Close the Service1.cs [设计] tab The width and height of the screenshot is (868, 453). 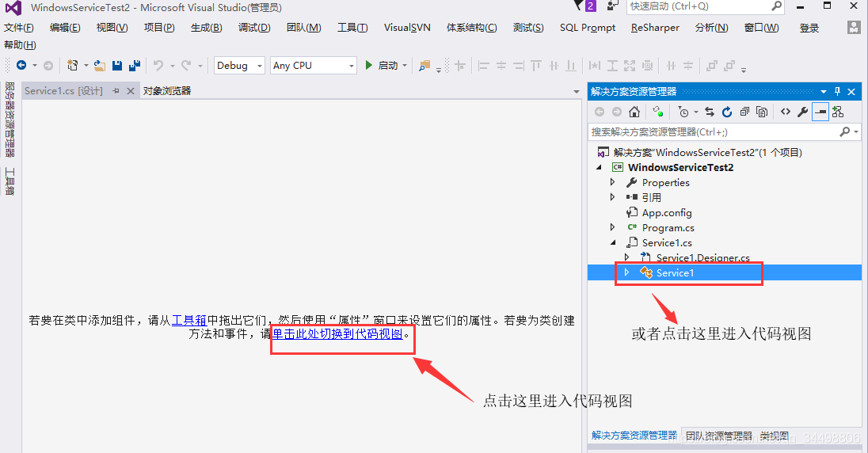pyautogui.click(x=131, y=91)
